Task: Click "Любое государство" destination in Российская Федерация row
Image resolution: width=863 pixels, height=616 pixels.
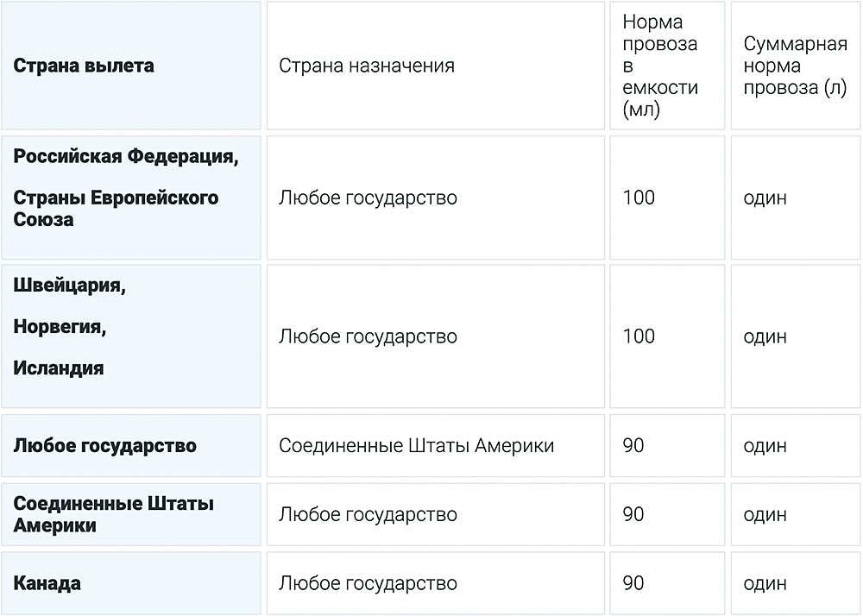Action: (368, 198)
